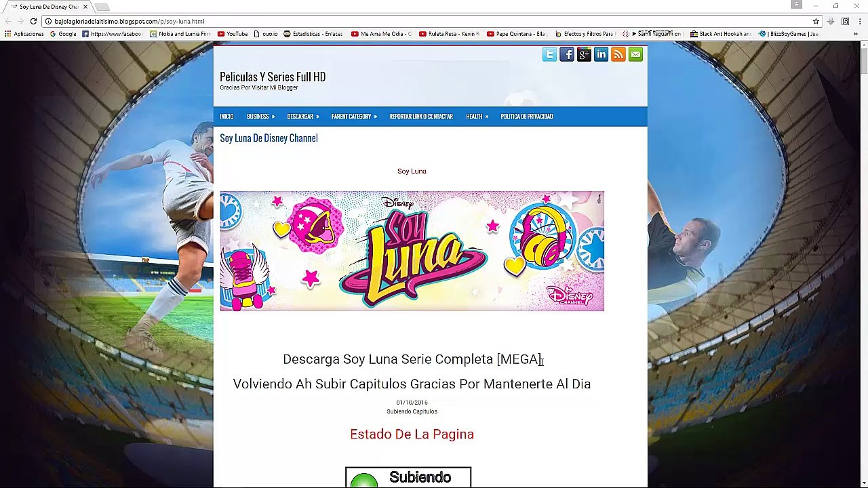This screenshot has height=488, width=868.
Task: Open the Pepe Quintana - Ella bookmark
Action: click(517, 34)
